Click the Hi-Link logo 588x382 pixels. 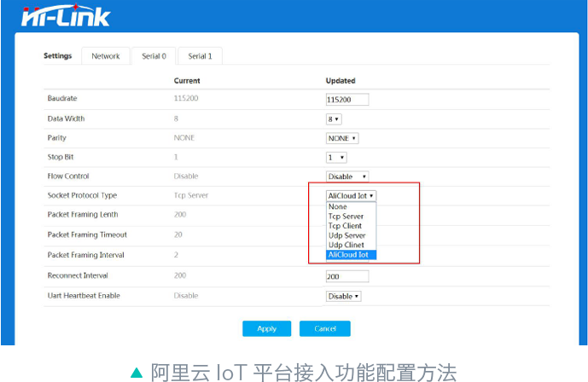click(x=66, y=15)
